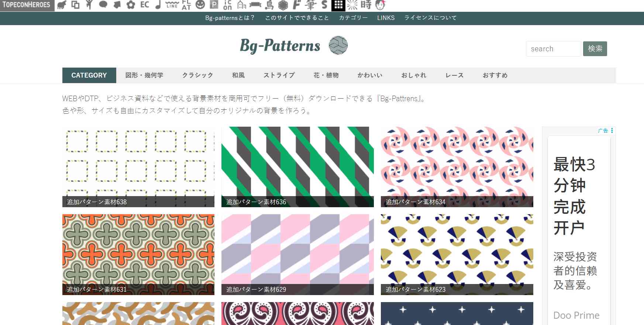Click the Bg-Patterns logo title
The image size is (644, 325).
pos(280,46)
